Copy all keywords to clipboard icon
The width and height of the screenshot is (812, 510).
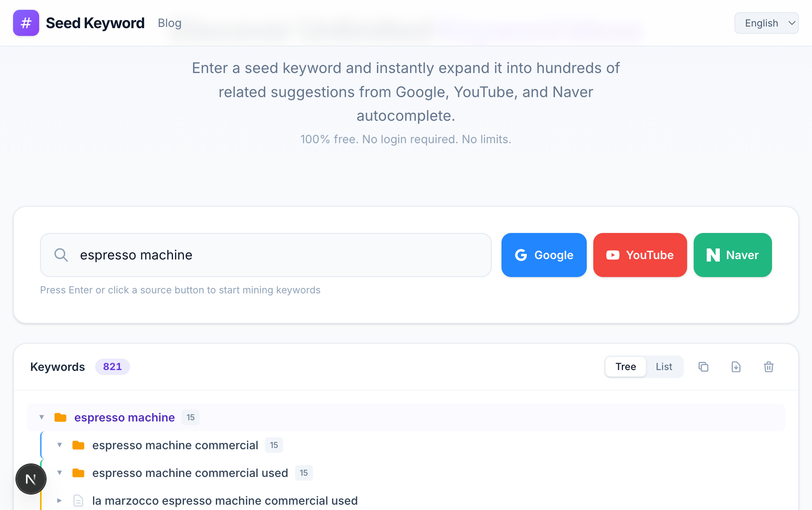703,367
